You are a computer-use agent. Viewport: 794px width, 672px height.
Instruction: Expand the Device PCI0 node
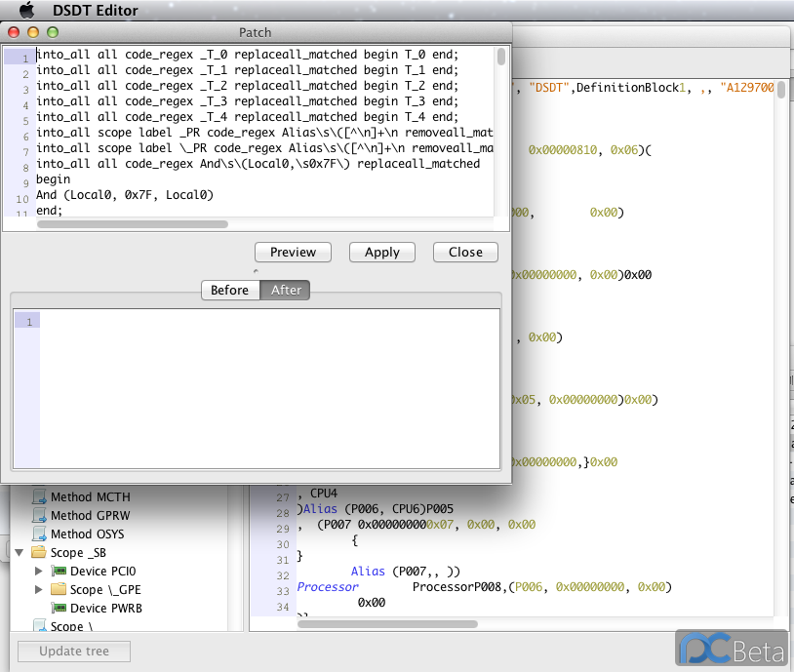pos(39,572)
